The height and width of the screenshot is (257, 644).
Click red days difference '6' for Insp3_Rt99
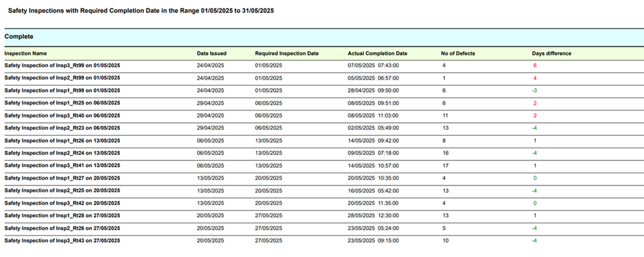[x=535, y=65]
